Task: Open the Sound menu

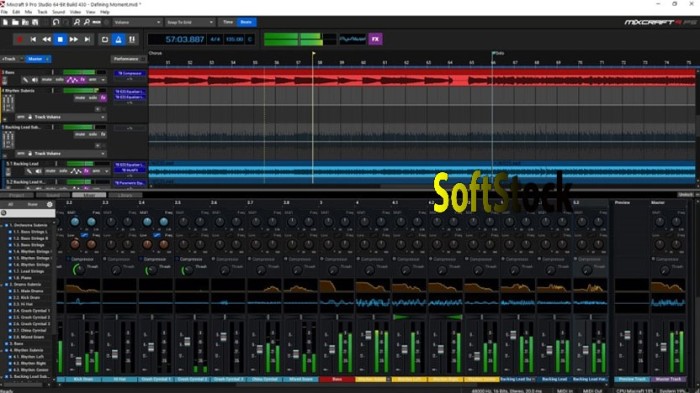Action: (58, 12)
